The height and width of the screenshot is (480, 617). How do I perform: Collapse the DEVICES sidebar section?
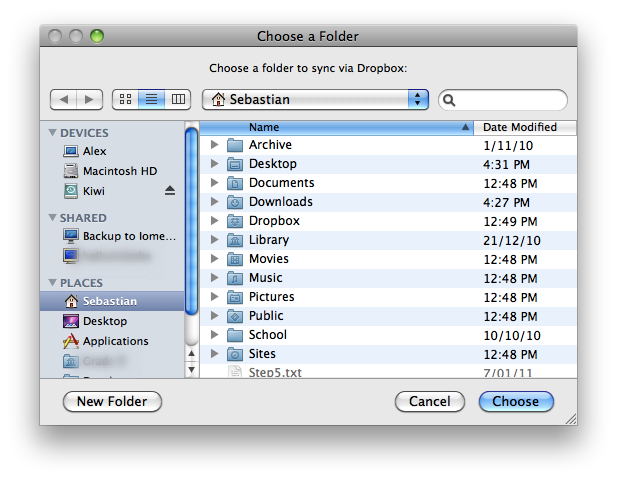(52, 133)
